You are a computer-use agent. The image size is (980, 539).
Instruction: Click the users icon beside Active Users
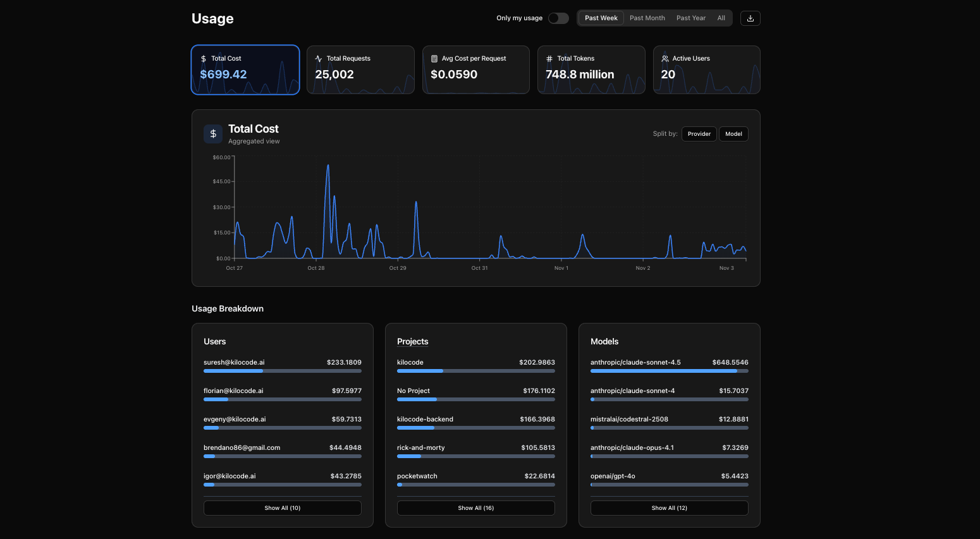(x=665, y=59)
